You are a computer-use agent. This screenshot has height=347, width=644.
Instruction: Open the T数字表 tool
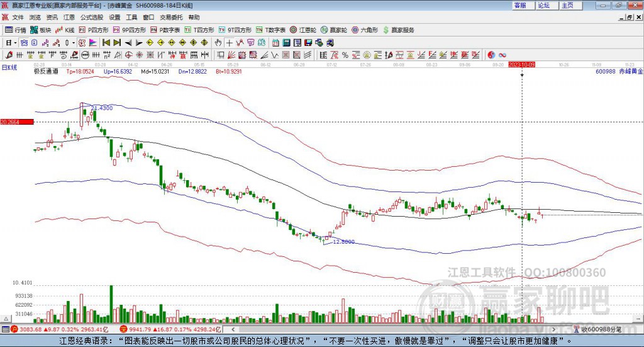coord(270,30)
